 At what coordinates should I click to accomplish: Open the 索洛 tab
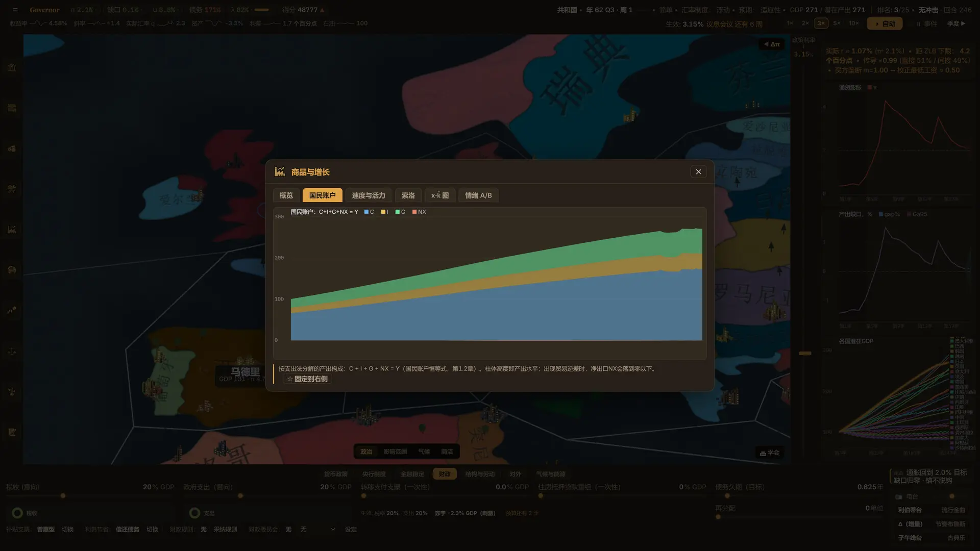pos(408,195)
